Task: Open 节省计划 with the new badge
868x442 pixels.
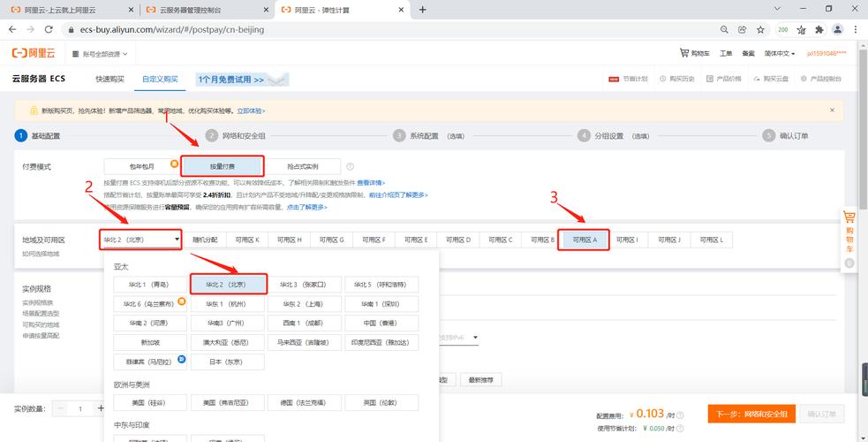Action: pyautogui.click(x=629, y=79)
